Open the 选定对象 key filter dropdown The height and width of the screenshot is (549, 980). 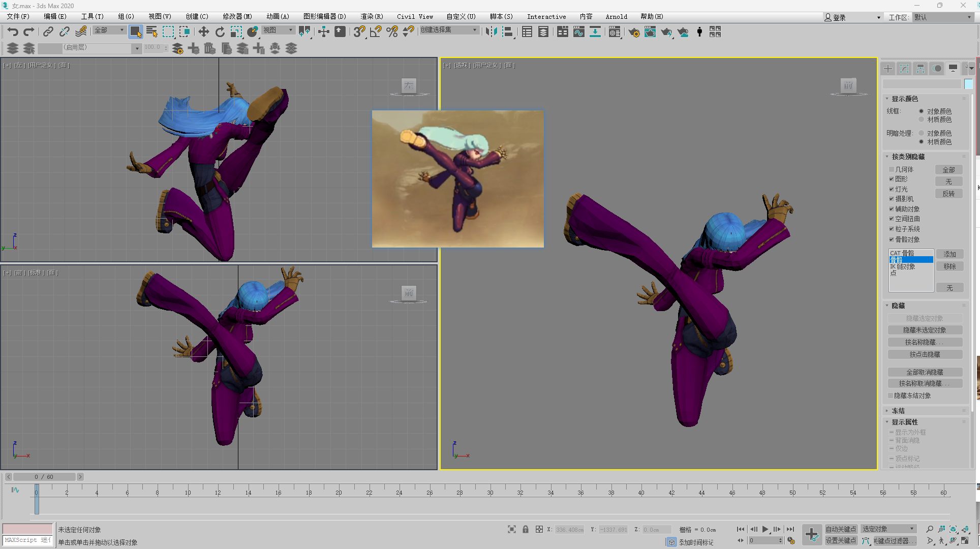pos(889,529)
